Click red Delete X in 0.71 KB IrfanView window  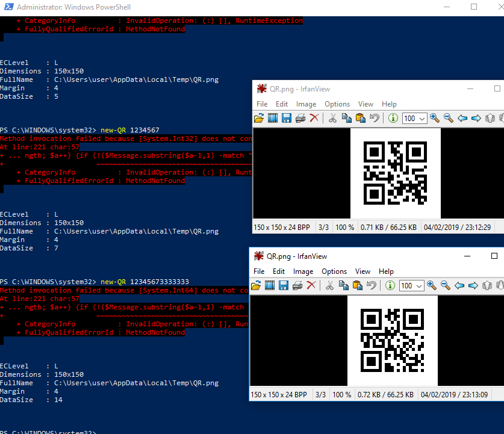[x=314, y=118]
